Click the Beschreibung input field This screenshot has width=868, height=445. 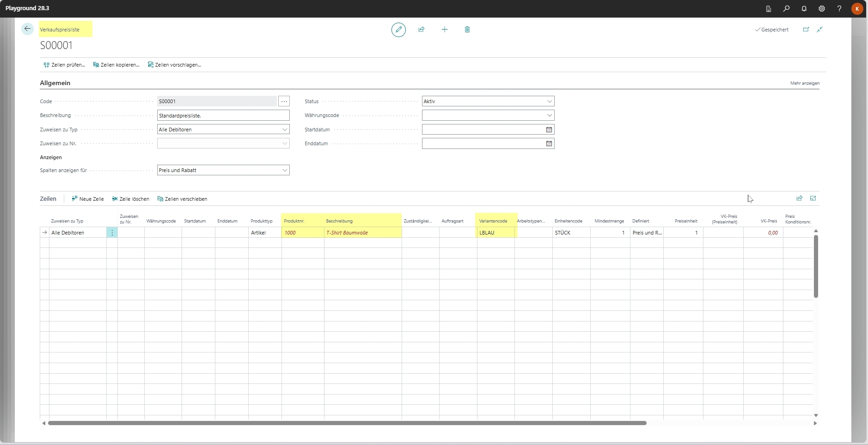click(x=223, y=116)
